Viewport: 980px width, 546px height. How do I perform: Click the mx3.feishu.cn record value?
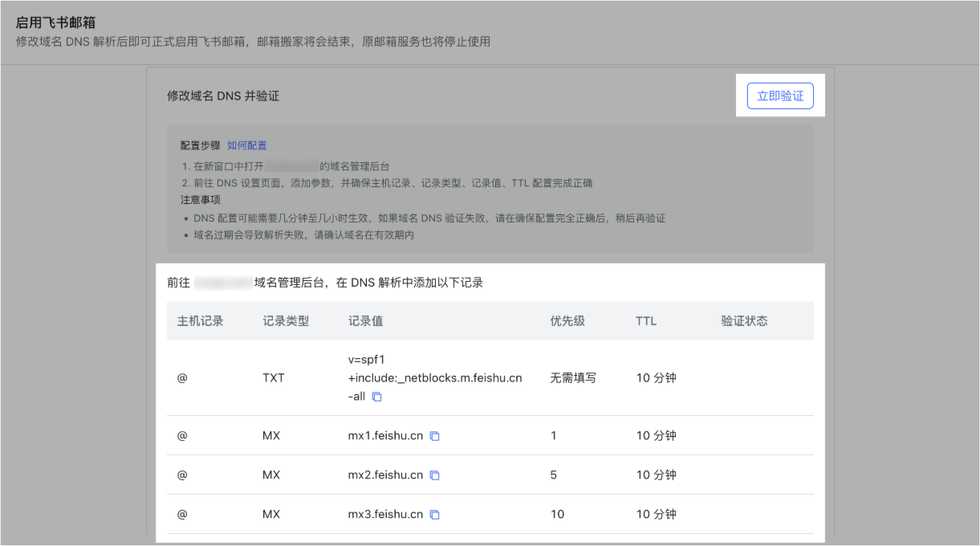click(385, 515)
